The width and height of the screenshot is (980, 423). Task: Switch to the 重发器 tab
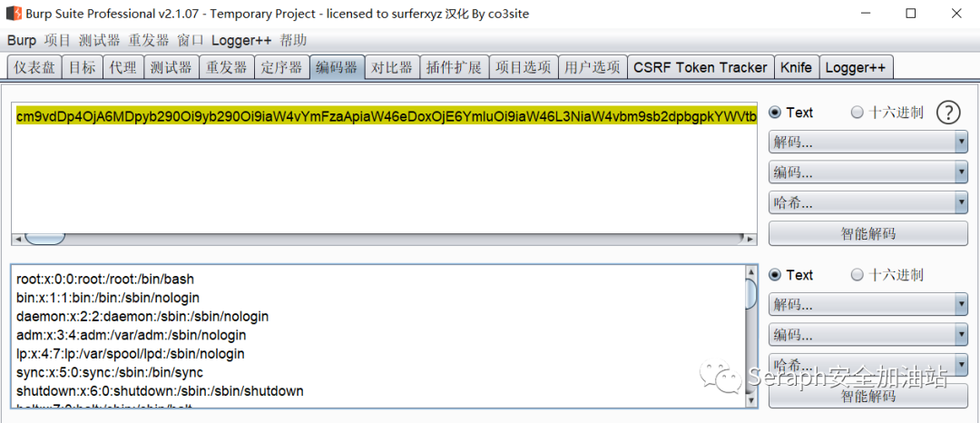pos(226,67)
